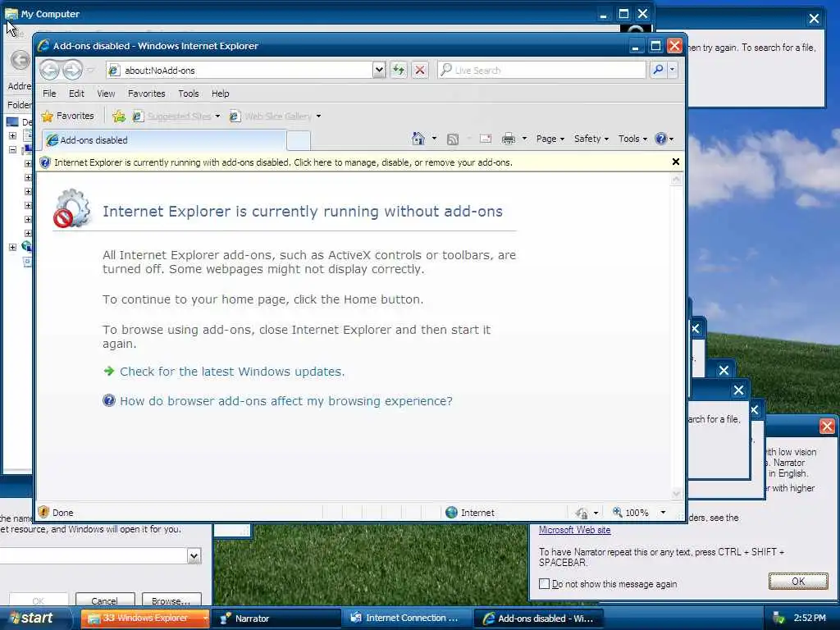Click the protected mode icon in status bar

pos(582,514)
